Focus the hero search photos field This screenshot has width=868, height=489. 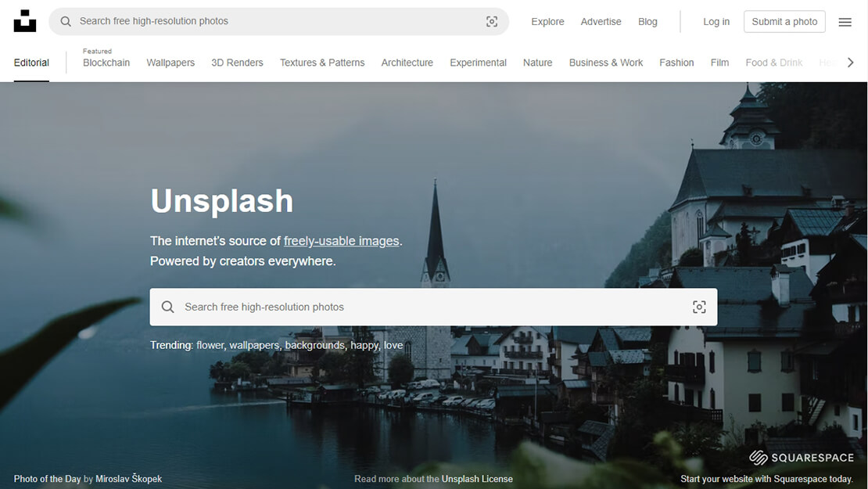point(433,307)
